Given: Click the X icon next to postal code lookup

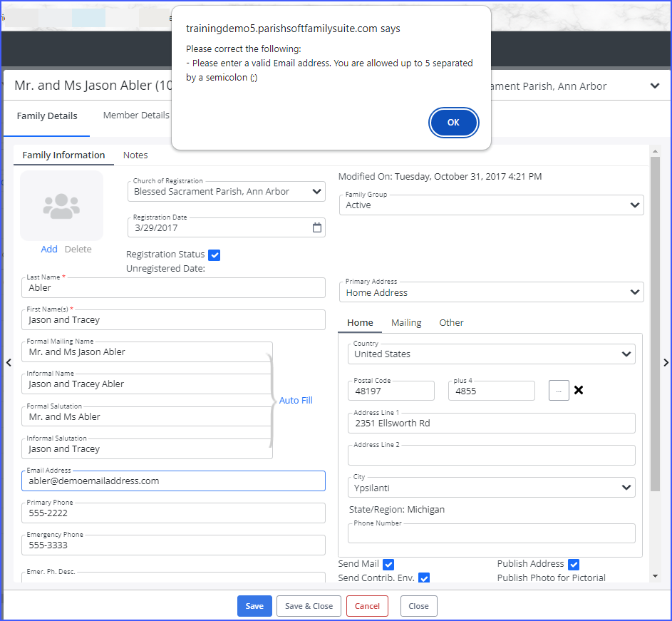Looking at the screenshot, I should (x=579, y=390).
